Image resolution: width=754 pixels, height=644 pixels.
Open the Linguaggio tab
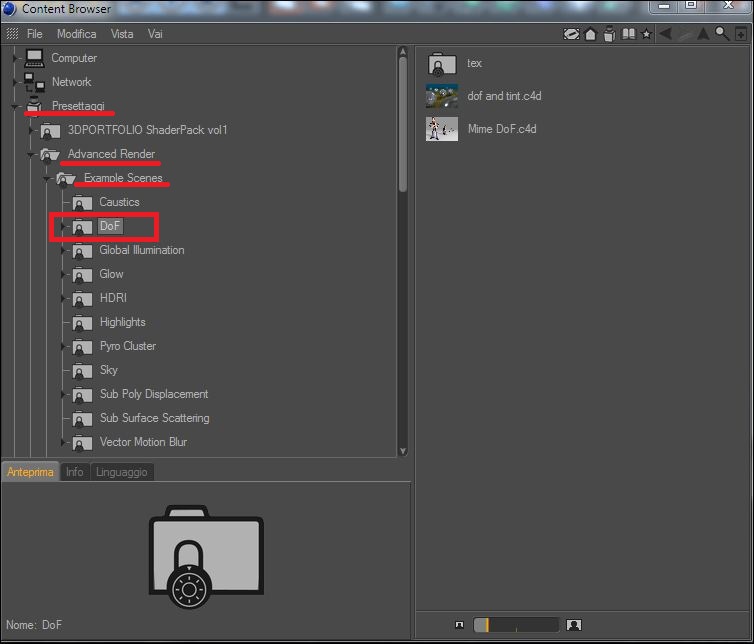coord(122,472)
